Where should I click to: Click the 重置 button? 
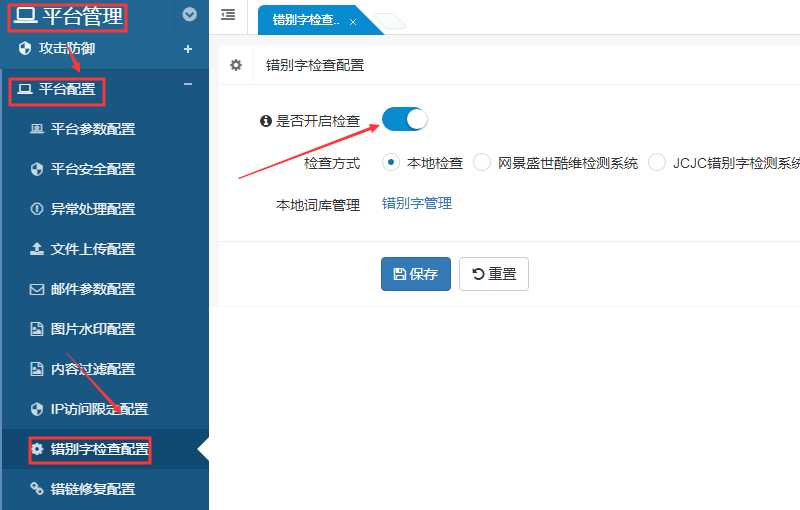494,274
